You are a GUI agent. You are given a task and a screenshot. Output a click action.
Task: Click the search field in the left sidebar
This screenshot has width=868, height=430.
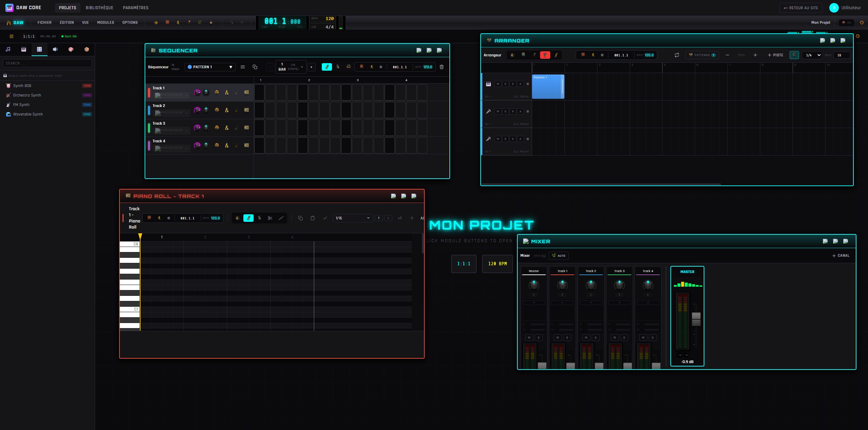pos(47,63)
